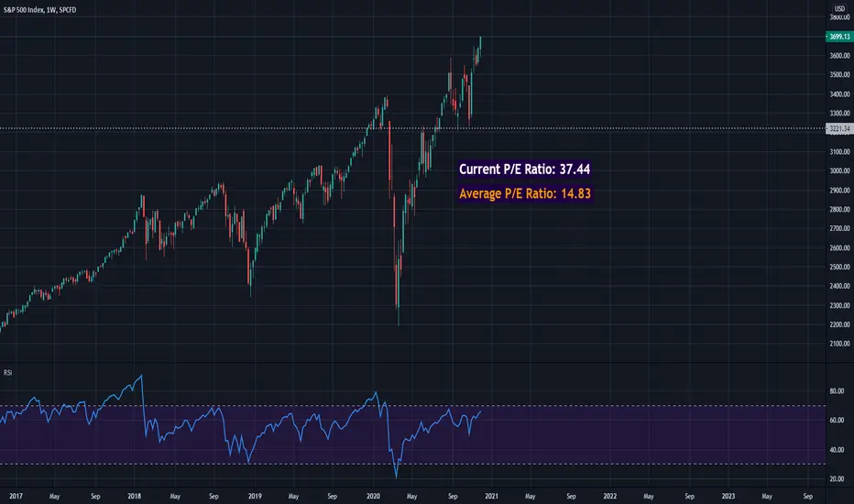Screen dimensions: 854x504
Task: Click the 2021 label on the time axis
Action: pyautogui.click(x=491, y=497)
